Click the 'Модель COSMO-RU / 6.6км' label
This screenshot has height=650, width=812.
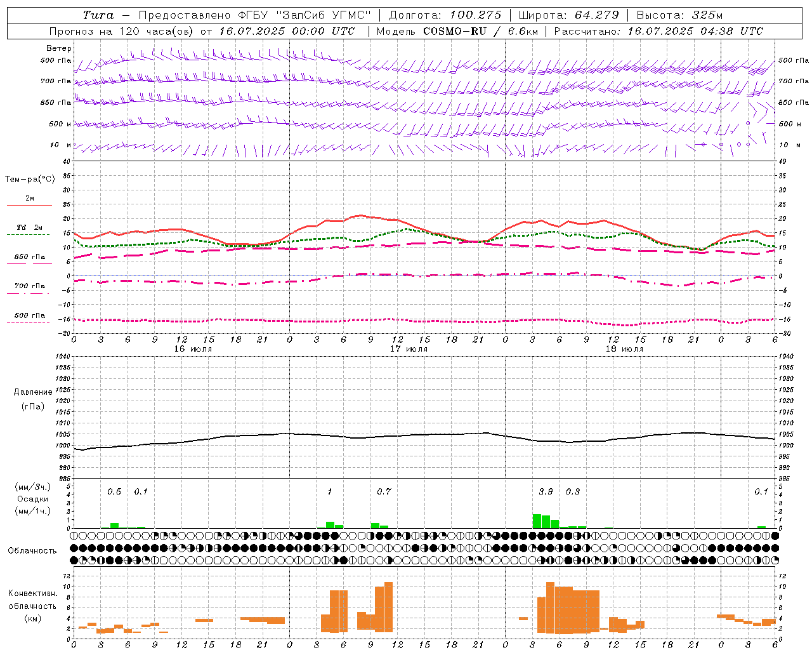pyautogui.click(x=457, y=31)
